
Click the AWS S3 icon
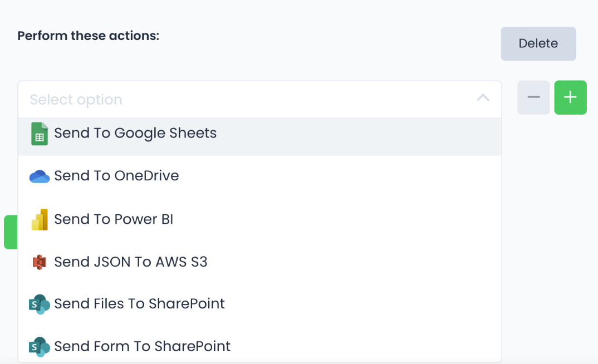39,262
